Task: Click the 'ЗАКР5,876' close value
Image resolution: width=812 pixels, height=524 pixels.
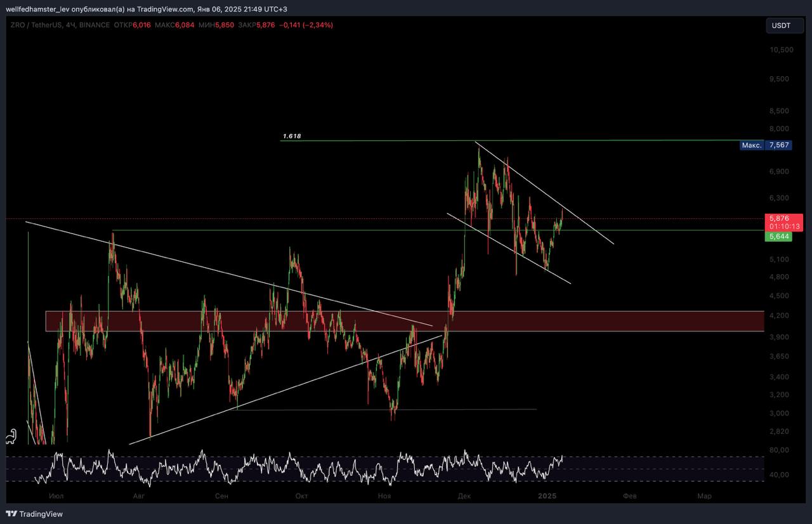Action: pyautogui.click(x=256, y=25)
